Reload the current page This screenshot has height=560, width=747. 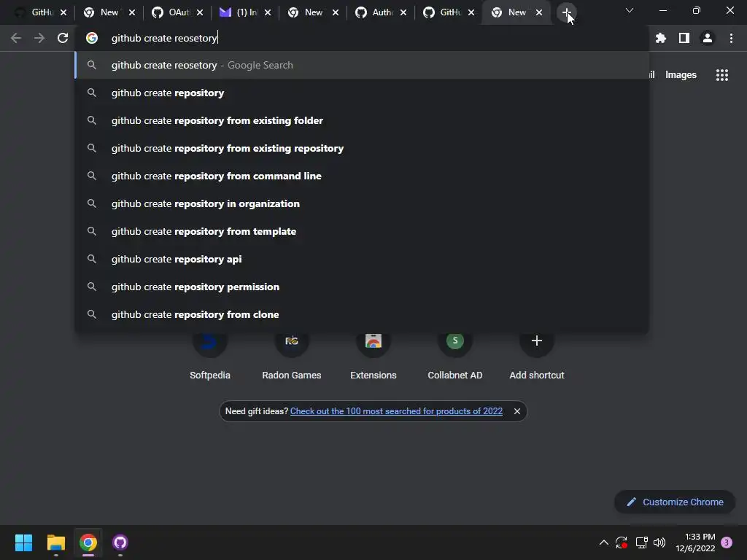click(63, 38)
